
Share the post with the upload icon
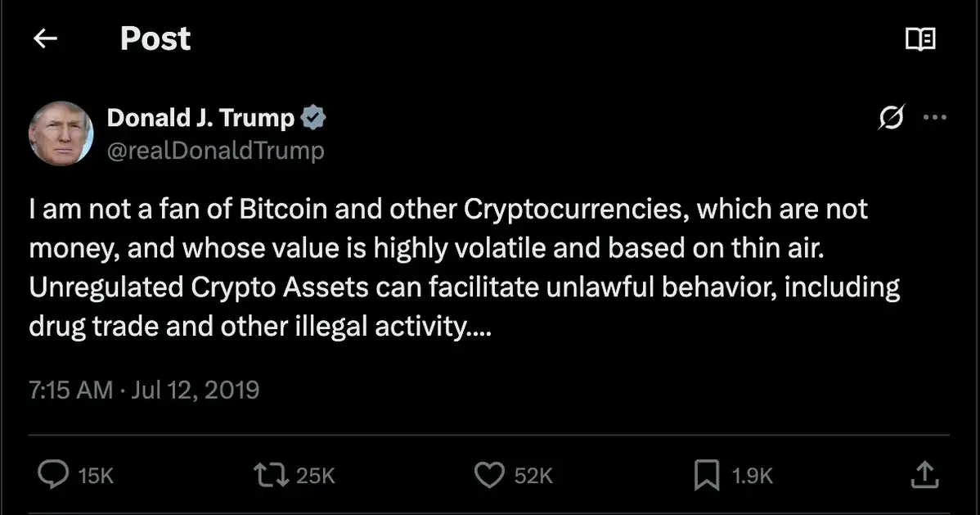(924, 473)
